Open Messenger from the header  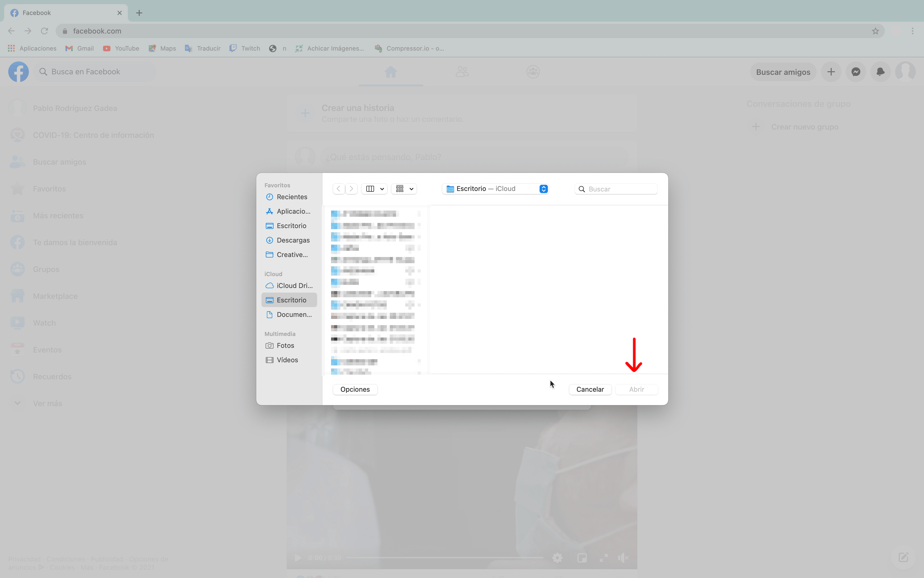click(x=856, y=72)
